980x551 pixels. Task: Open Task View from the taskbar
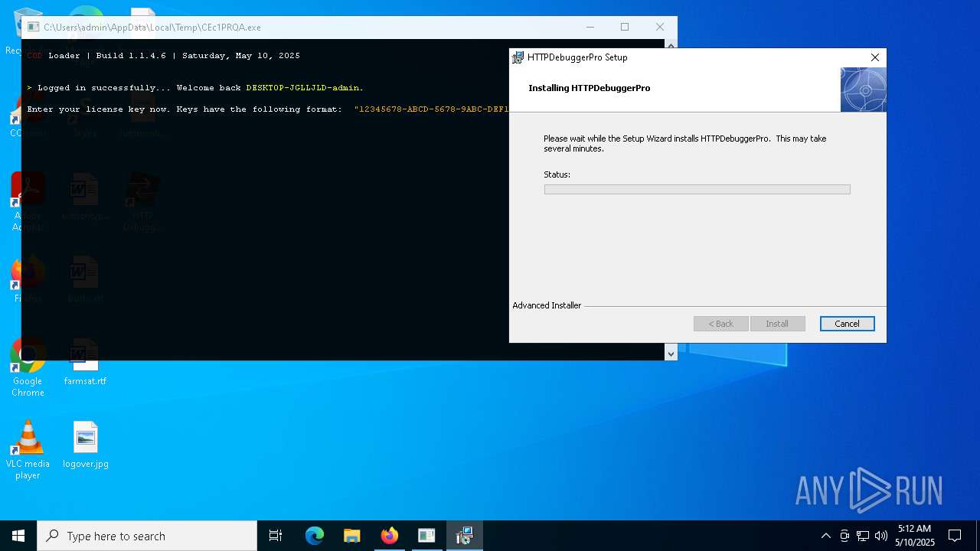tap(276, 536)
